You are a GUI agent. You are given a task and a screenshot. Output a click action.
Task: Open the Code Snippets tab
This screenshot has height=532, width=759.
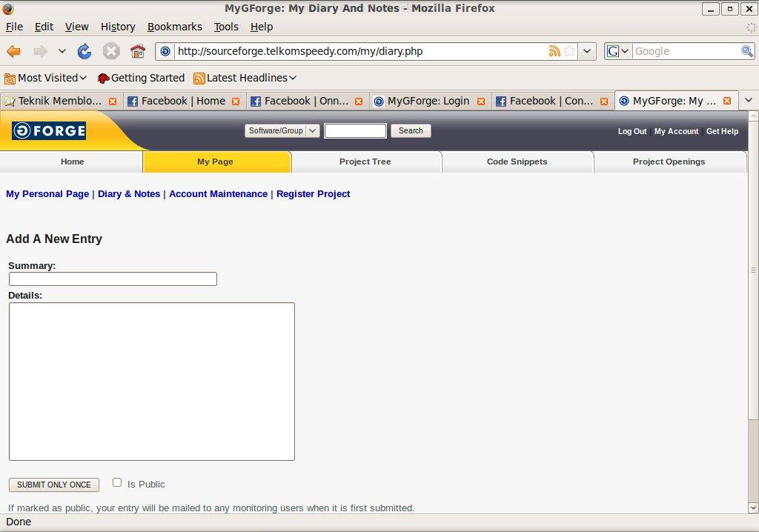517,162
